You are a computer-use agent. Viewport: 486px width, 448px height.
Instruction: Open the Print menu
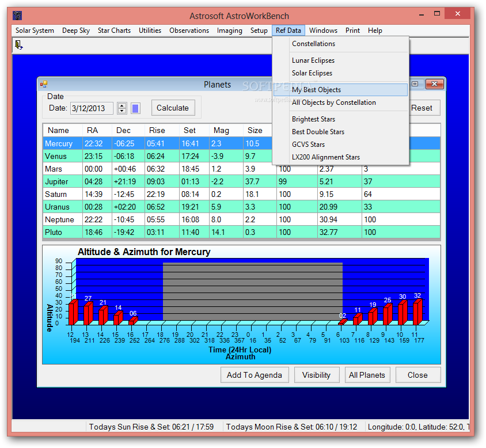tap(353, 31)
